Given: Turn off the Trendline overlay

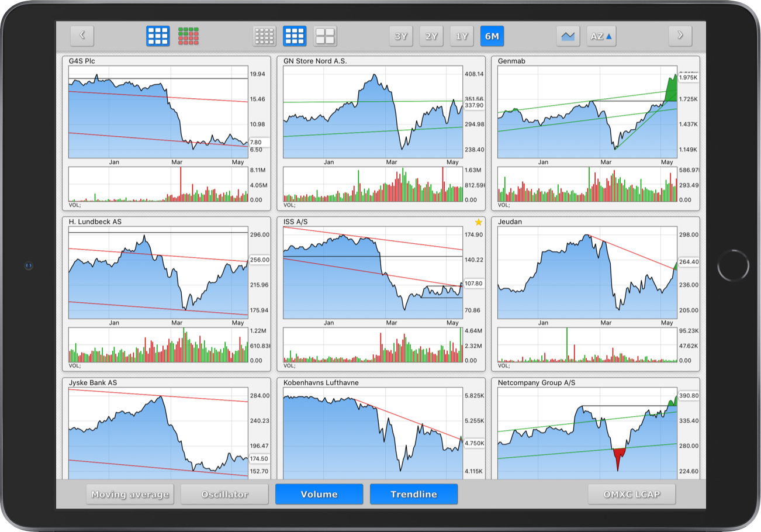Looking at the screenshot, I should 414,494.
